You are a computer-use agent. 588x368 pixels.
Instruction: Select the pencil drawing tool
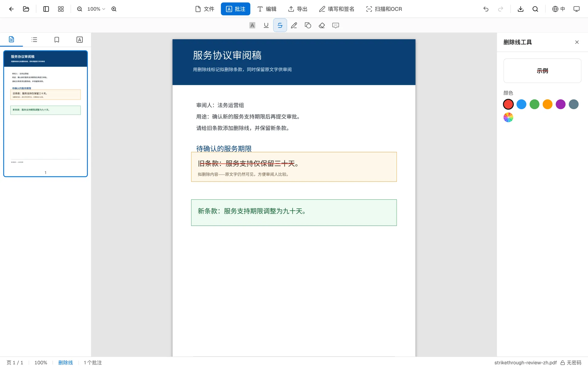294,25
